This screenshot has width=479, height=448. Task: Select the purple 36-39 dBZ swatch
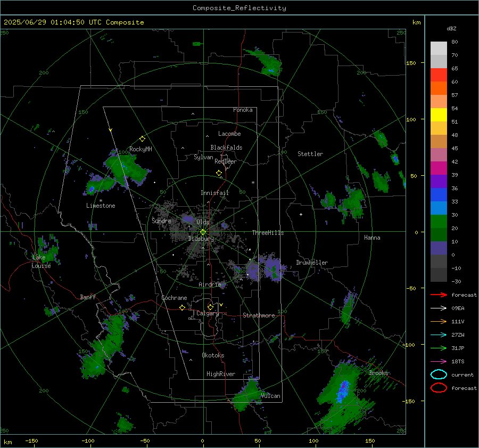[x=439, y=181]
